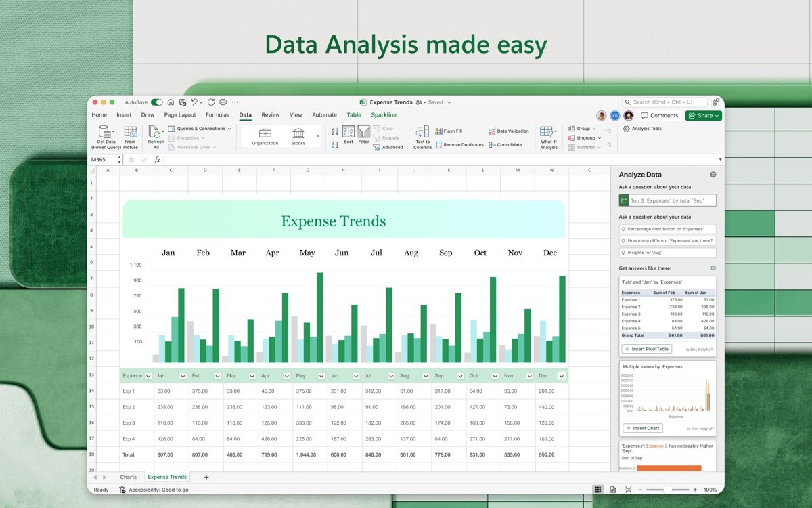This screenshot has height=508, width=812.
Task: Click the Filter funnel icon
Action: pyautogui.click(x=363, y=132)
